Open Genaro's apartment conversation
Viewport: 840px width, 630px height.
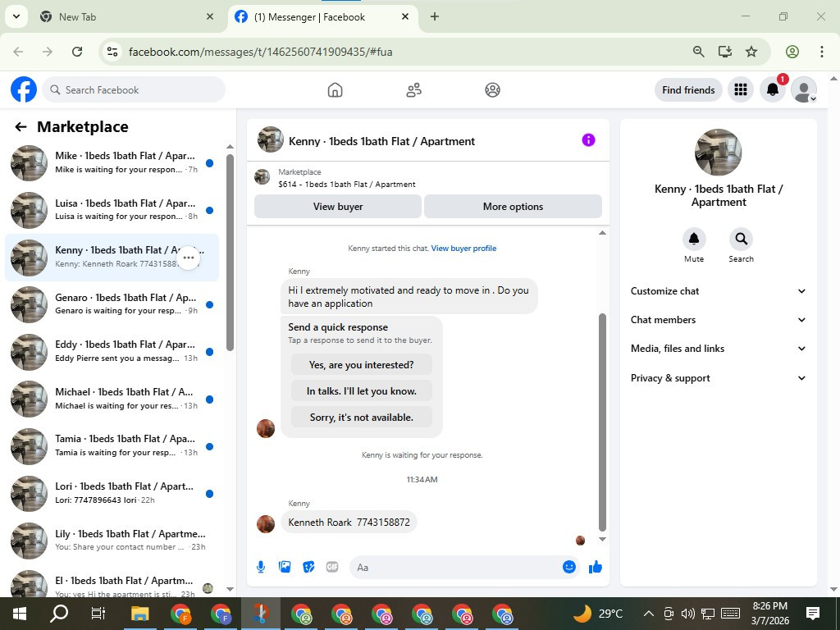tap(112, 304)
